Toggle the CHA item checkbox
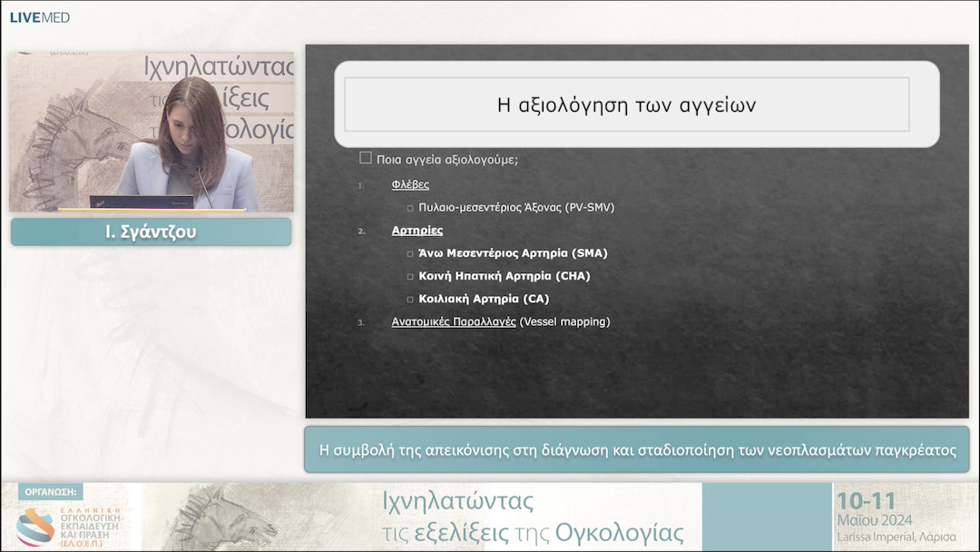980x552 pixels. (409, 275)
